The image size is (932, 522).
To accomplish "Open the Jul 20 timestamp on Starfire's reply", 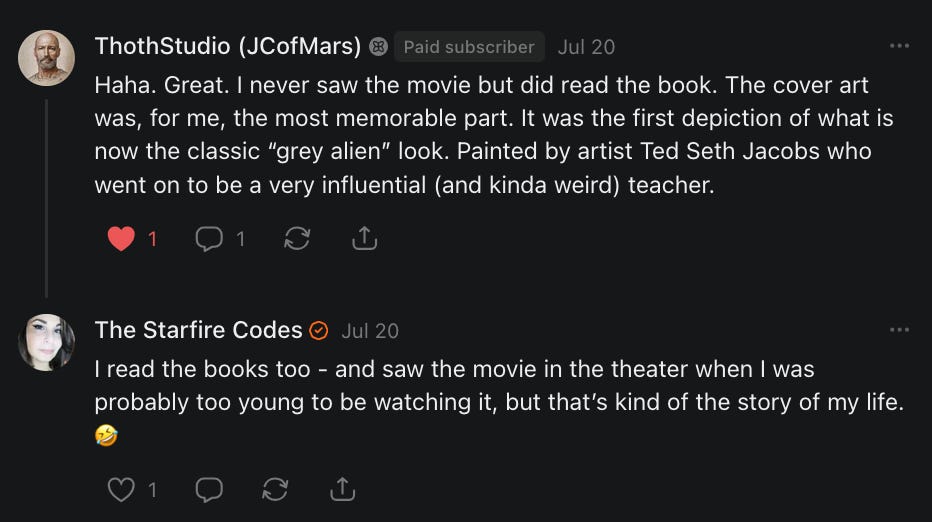I will [x=370, y=331].
